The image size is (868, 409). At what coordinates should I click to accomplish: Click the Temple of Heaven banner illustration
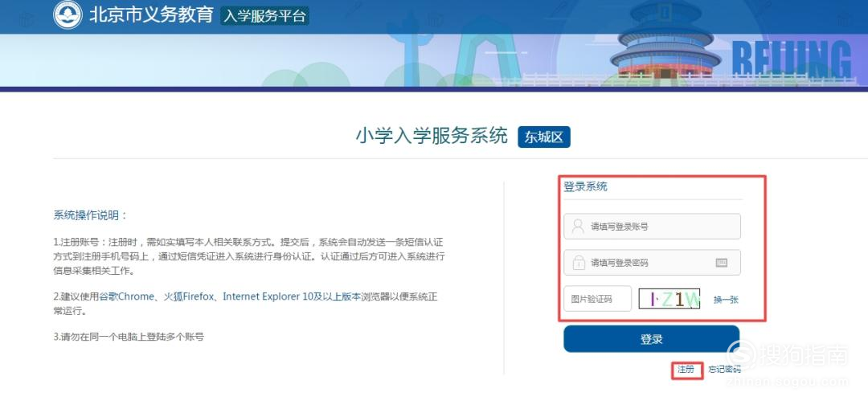coord(665,42)
